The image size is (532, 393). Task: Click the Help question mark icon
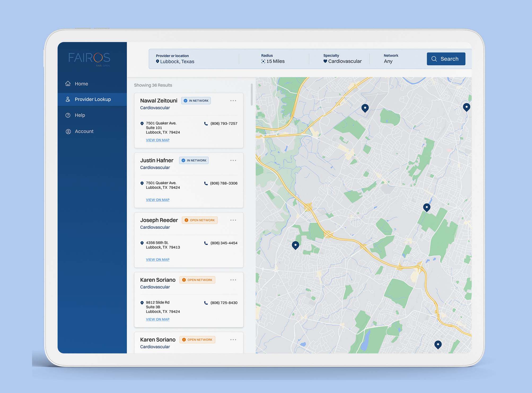[x=68, y=115]
